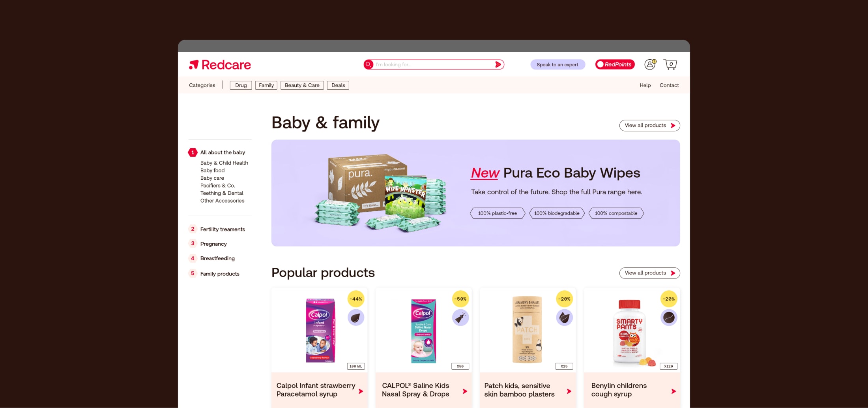Click the red search magnifier icon
The image size is (868, 408).
(x=369, y=64)
